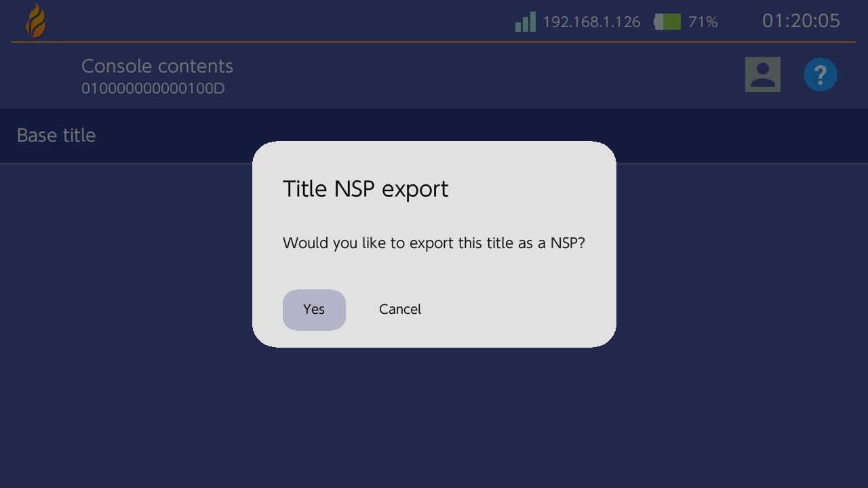Open the user profile icon
The height and width of the screenshot is (488, 868).
[x=762, y=74]
